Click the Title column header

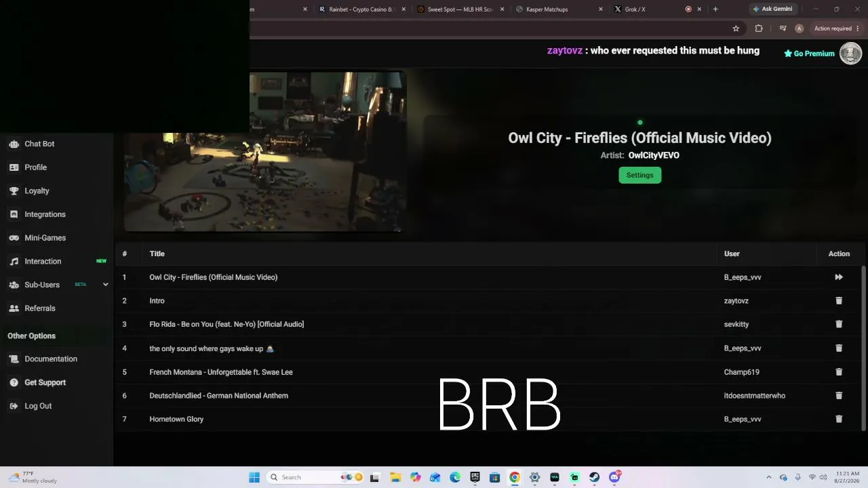(157, 253)
